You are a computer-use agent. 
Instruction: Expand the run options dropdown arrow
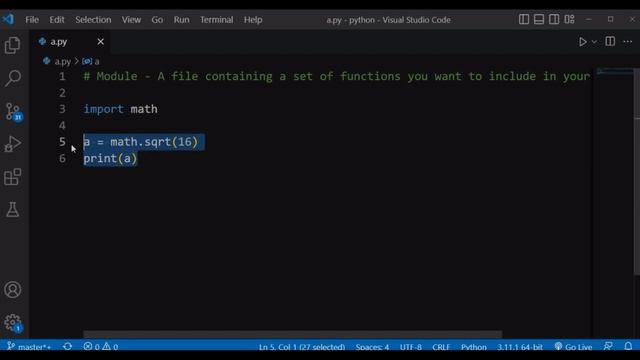pos(594,42)
